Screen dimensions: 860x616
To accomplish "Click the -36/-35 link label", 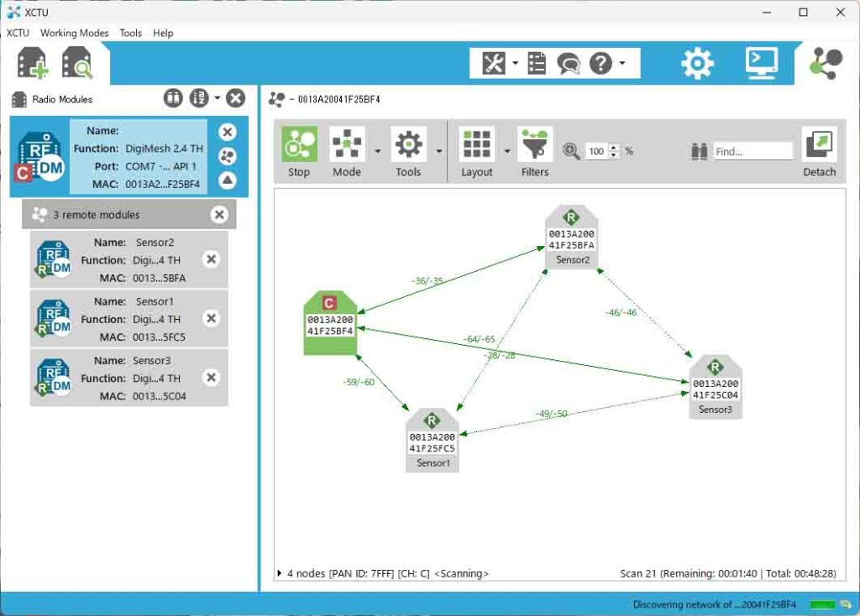I will 427,280.
